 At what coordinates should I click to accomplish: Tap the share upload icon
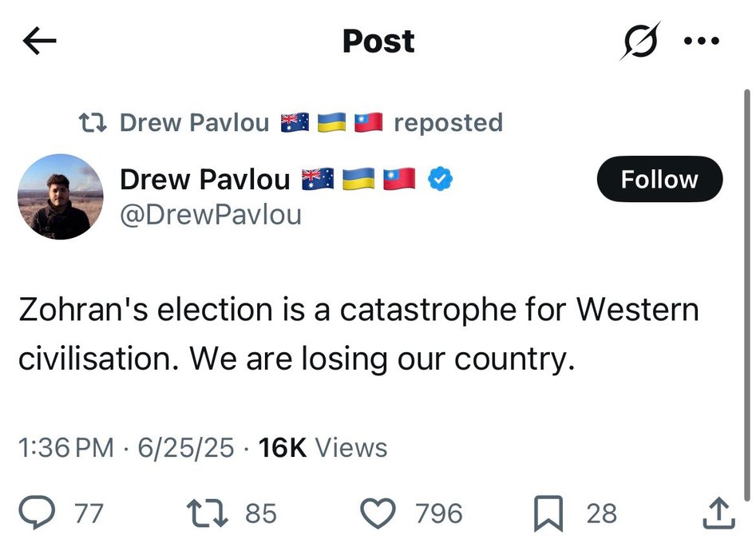(718, 513)
